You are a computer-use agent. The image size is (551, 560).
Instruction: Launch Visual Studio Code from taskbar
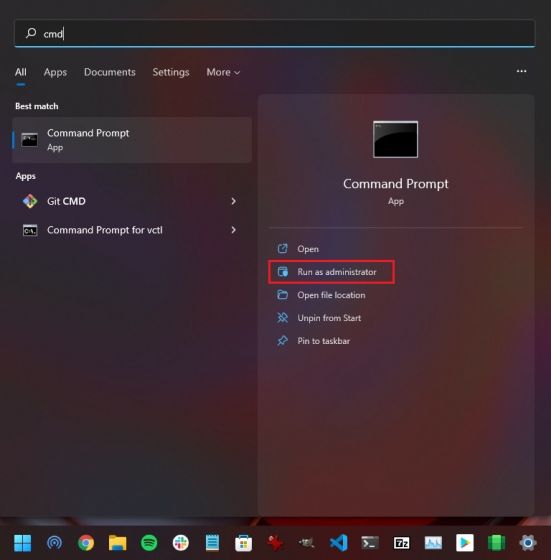[x=339, y=543]
